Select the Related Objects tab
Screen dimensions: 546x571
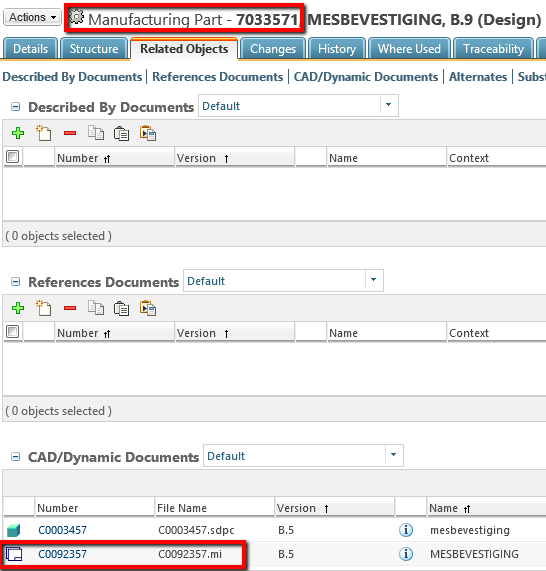(x=184, y=48)
